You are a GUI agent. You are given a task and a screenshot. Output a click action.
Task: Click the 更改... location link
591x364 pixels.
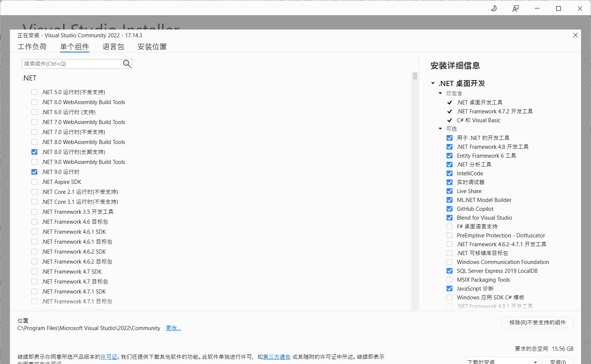click(173, 328)
